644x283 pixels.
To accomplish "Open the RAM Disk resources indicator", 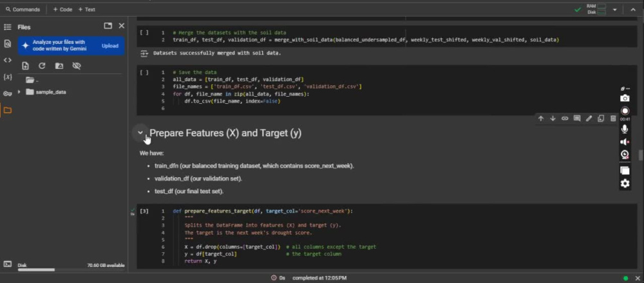I will click(597, 9).
